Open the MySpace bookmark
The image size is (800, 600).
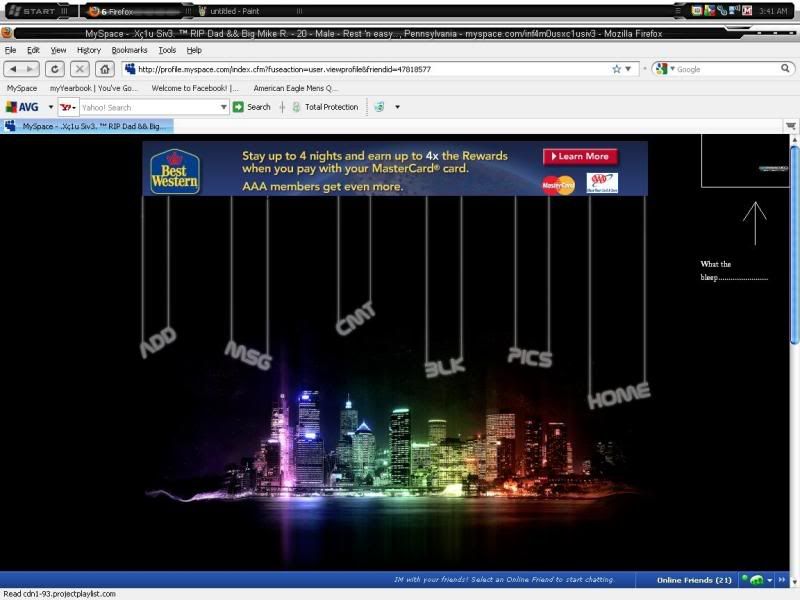coord(22,88)
